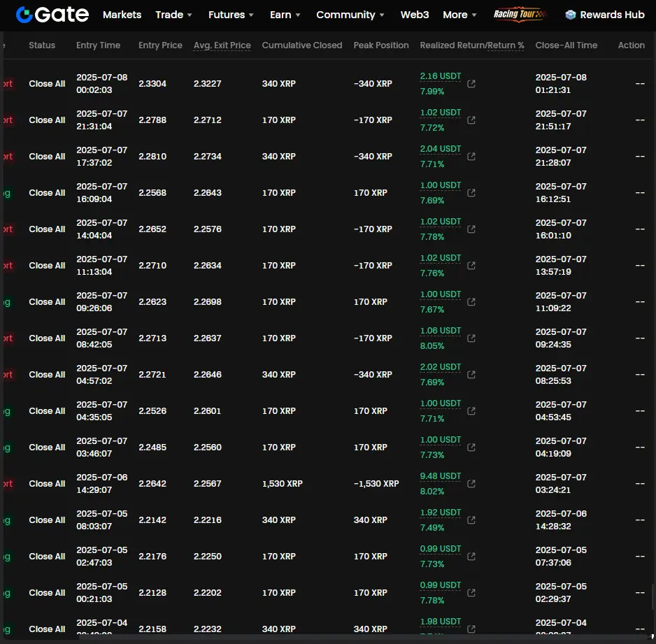Open the Rewards Hub gift icon
The height and width of the screenshot is (644, 656).
point(570,15)
